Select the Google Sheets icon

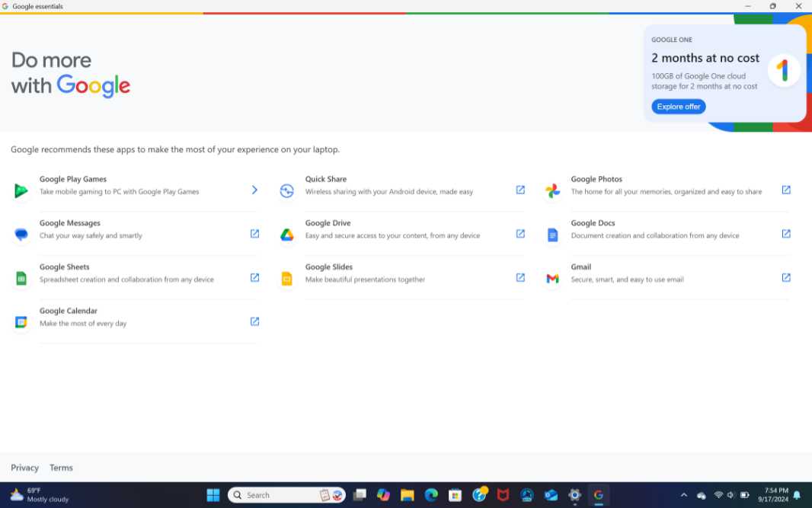pyautogui.click(x=21, y=279)
